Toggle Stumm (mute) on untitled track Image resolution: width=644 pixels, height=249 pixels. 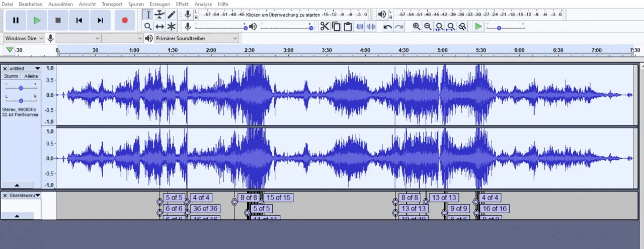pyautogui.click(x=11, y=76)
